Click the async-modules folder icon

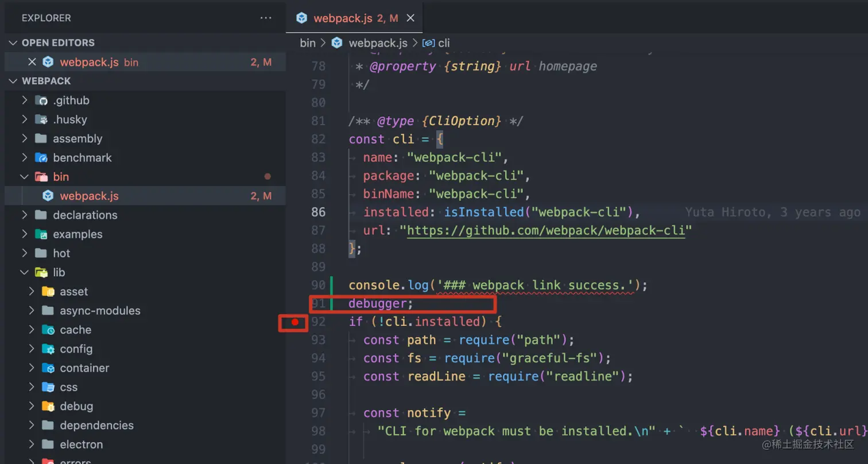pos(48,311)
